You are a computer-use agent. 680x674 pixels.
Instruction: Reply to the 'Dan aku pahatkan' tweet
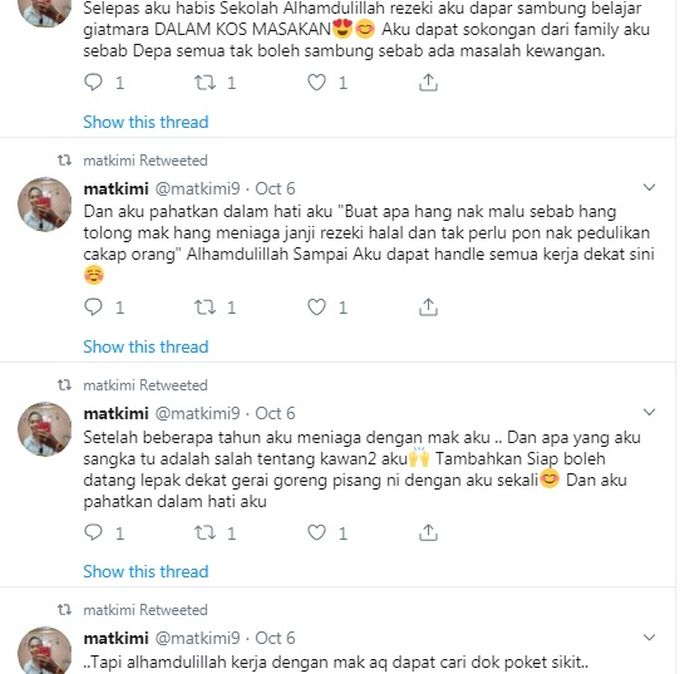93,308
